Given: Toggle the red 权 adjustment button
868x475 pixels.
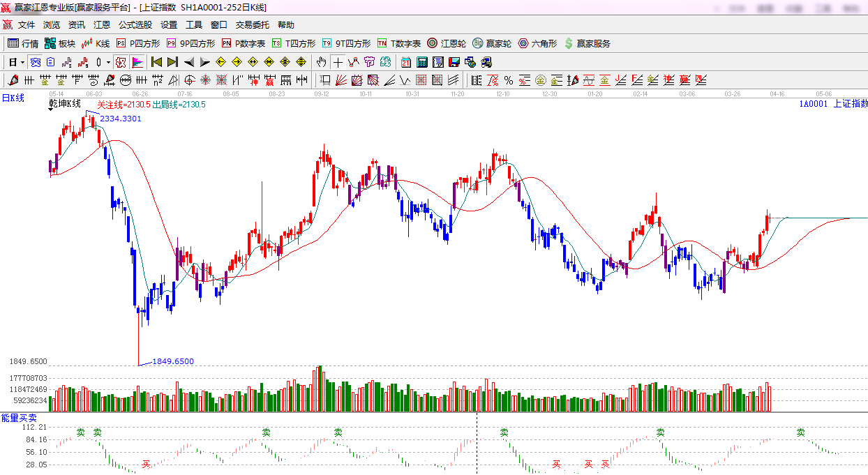Looking at the screenshot, I should pyautogui.click(x=121, y=62).
